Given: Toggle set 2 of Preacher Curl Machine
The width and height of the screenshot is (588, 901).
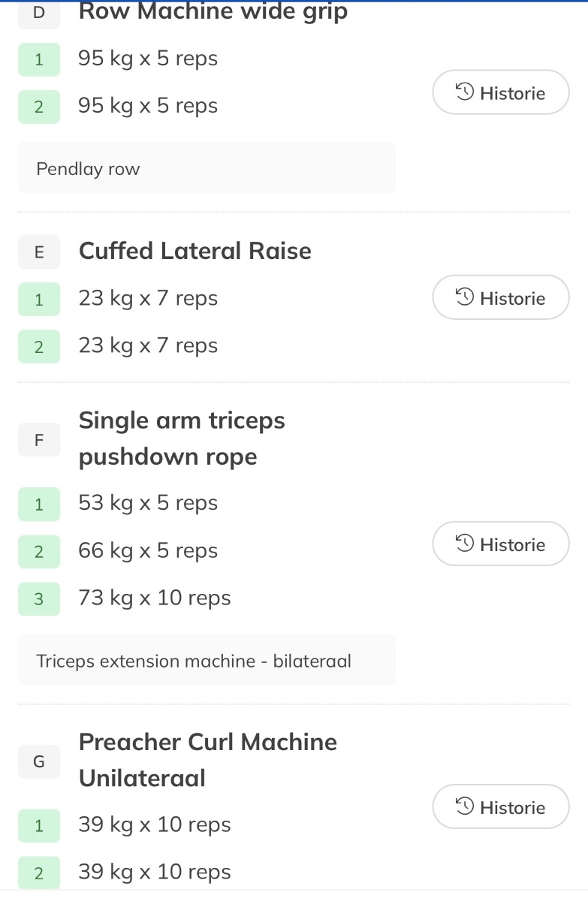Looking at the screenshot, I should tap(39, 872).
